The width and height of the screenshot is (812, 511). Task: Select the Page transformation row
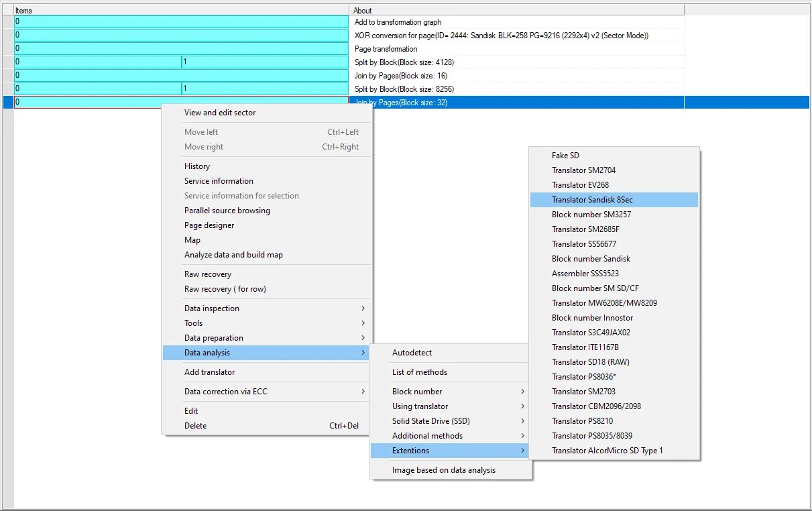386,49
